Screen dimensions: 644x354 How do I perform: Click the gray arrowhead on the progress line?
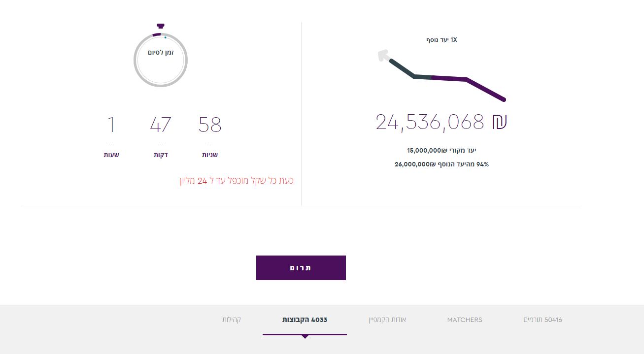383,55
